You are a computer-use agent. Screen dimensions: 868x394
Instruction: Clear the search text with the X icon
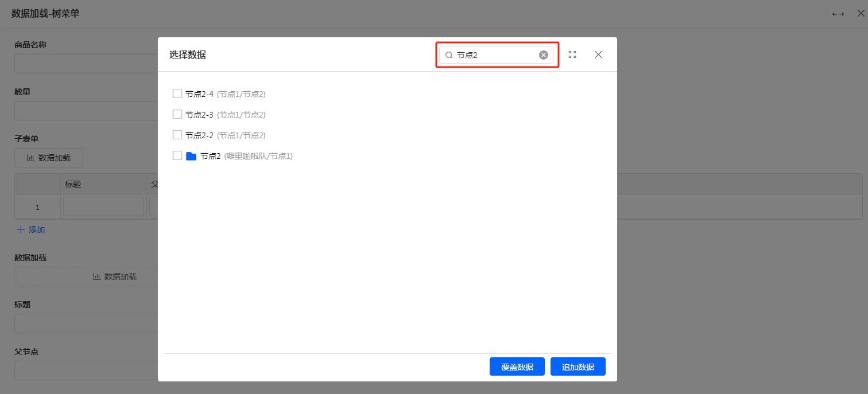click(543, 55)
